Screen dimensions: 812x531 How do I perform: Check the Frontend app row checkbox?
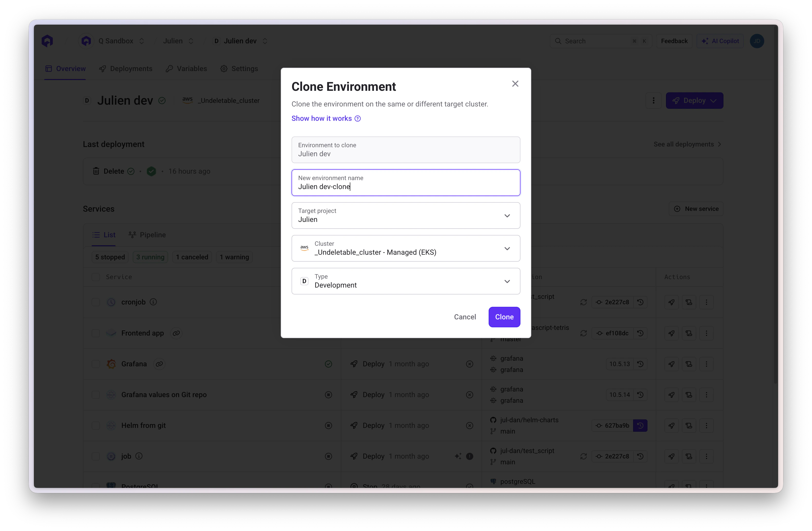click(x=96, y=333)
